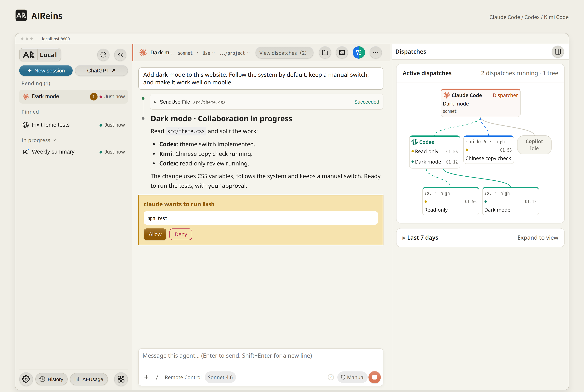Select the Claude Code dispatcher node
584x392 pixels.
pos(480,103)
